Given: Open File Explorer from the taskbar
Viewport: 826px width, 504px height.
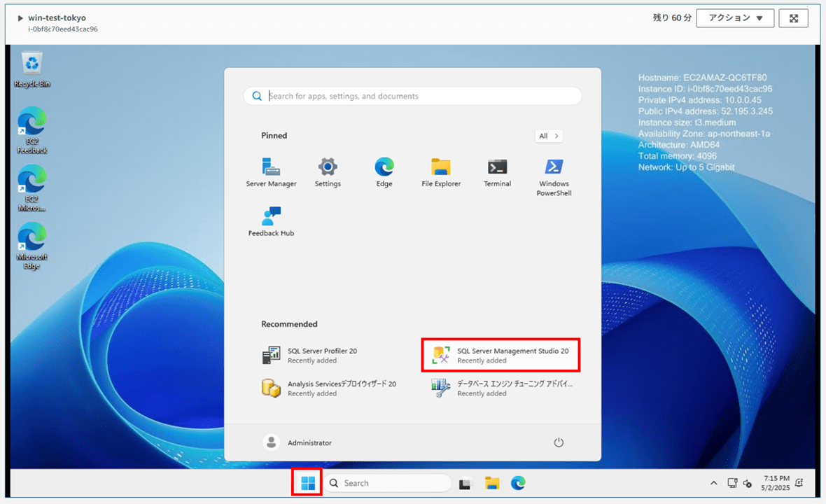Looking at the screenshot, I should coord(492,484).
